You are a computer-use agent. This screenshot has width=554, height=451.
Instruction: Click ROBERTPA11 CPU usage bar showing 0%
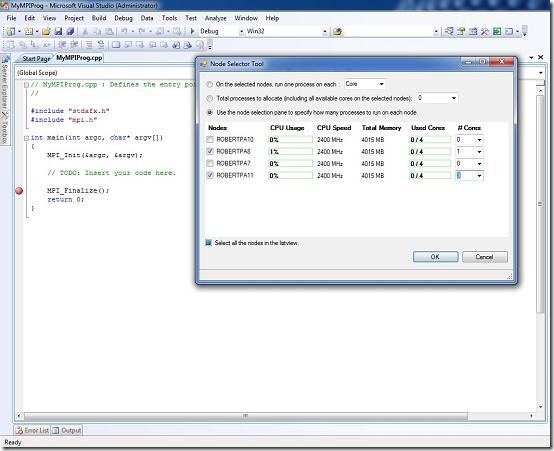tap(290, 176)
